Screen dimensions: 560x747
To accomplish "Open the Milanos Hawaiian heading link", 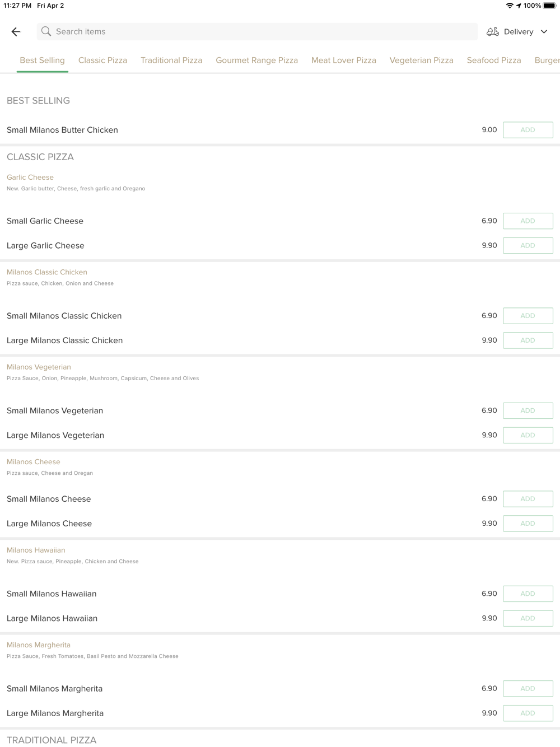I will coord(36,550).
